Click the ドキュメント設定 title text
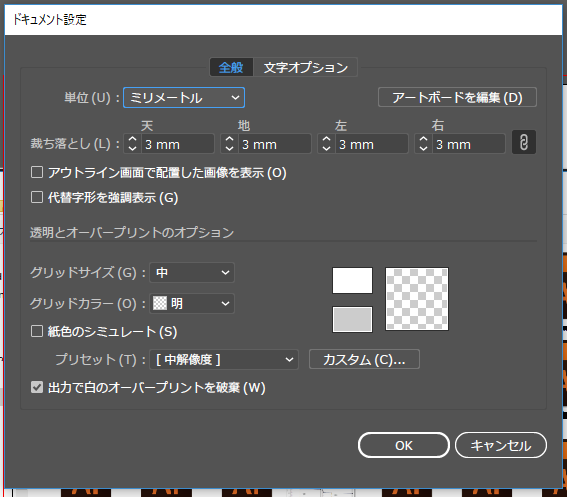Image resolution: width=567 pixels, height=497 pixels. (50, 20)
